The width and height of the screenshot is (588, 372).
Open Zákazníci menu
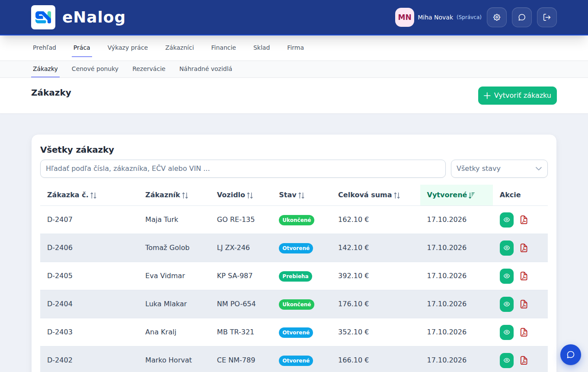[x=179, y=48]
